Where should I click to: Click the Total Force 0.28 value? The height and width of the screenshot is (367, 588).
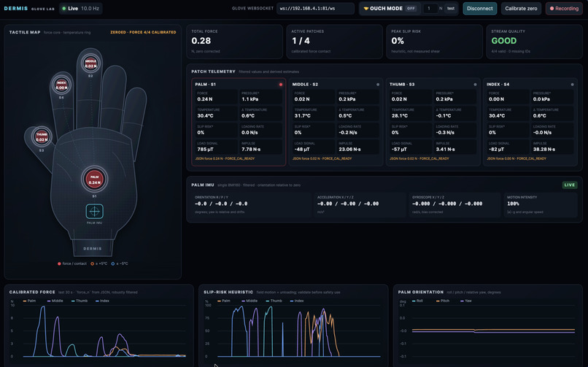coord(201,41)
